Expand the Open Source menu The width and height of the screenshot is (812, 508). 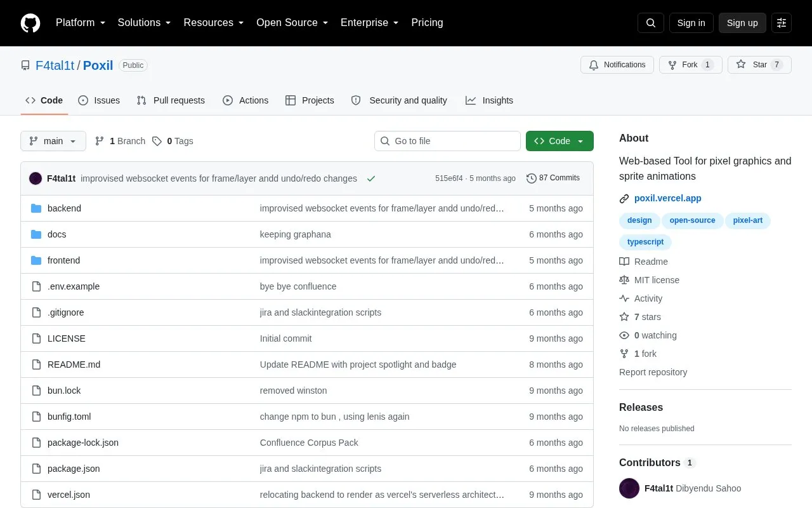(x=292, y=23)
